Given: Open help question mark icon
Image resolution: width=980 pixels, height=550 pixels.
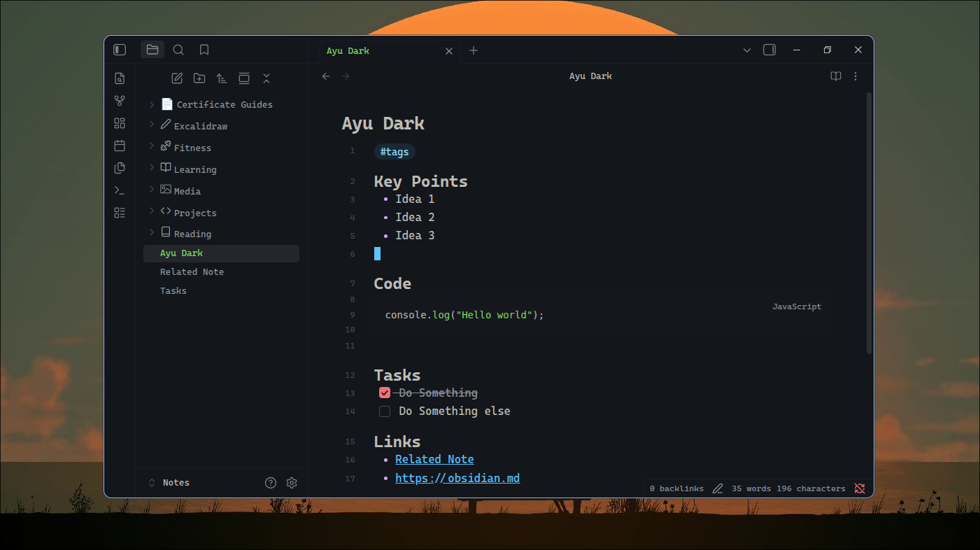Looking at the screenshot, I should [x=271, y=483].
